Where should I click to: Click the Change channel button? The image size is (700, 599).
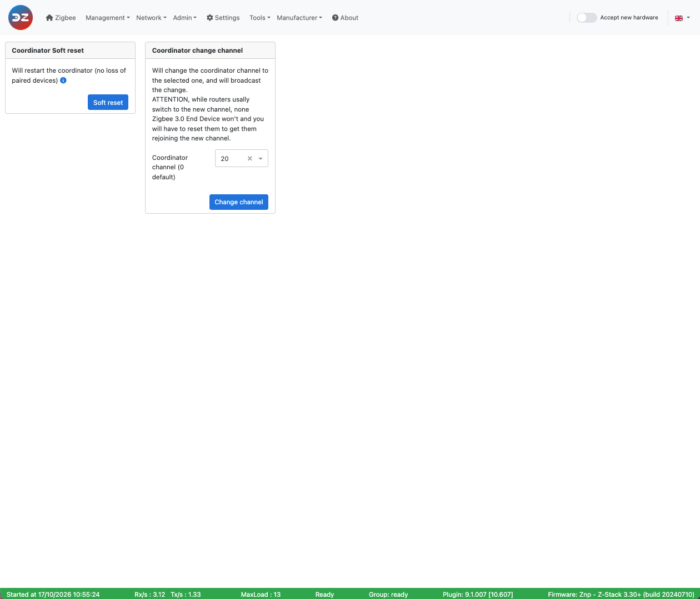point(239,202)
